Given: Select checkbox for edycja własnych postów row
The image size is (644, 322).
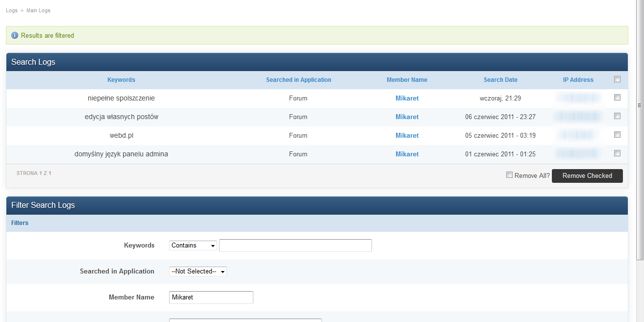Looking at the screenshot, I should (617, 116).
